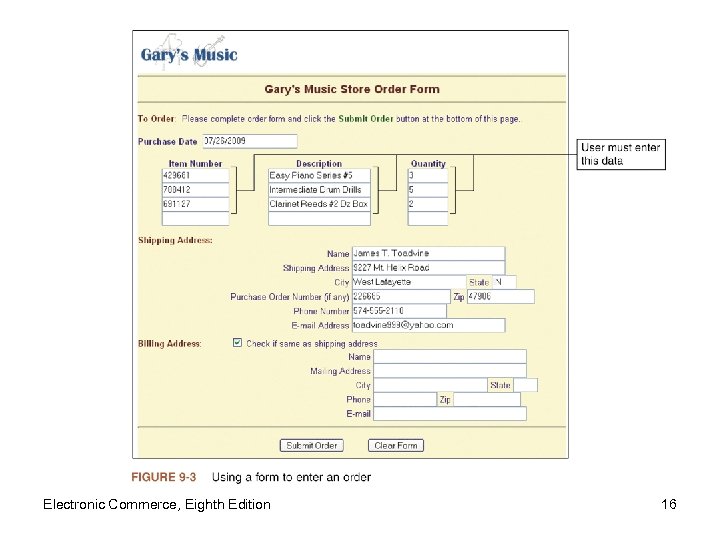The image size is (720, 540).
Task: Click the 'Billing Address:' section label
Action: click(170, 343)
